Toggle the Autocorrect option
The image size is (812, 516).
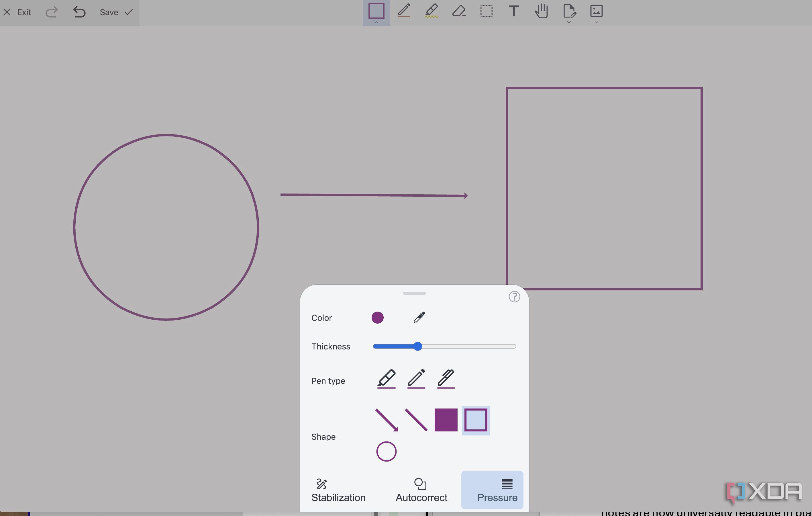[x=421, y=490]
